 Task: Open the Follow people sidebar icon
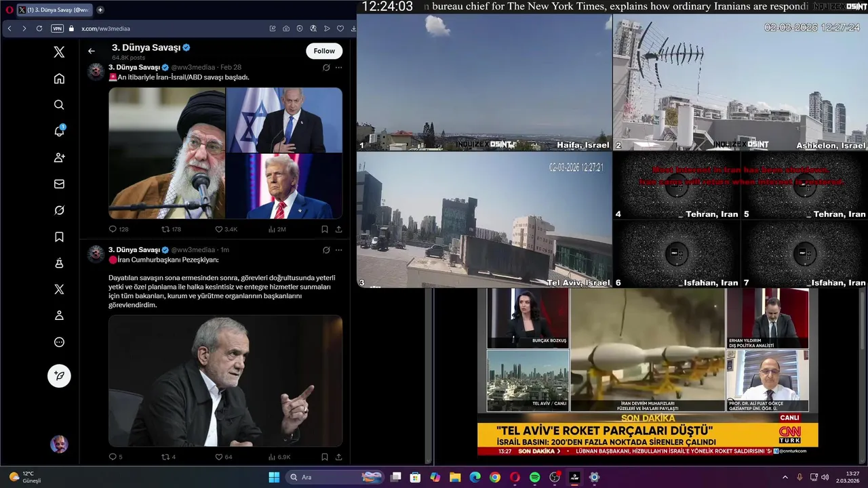[59, 157]
